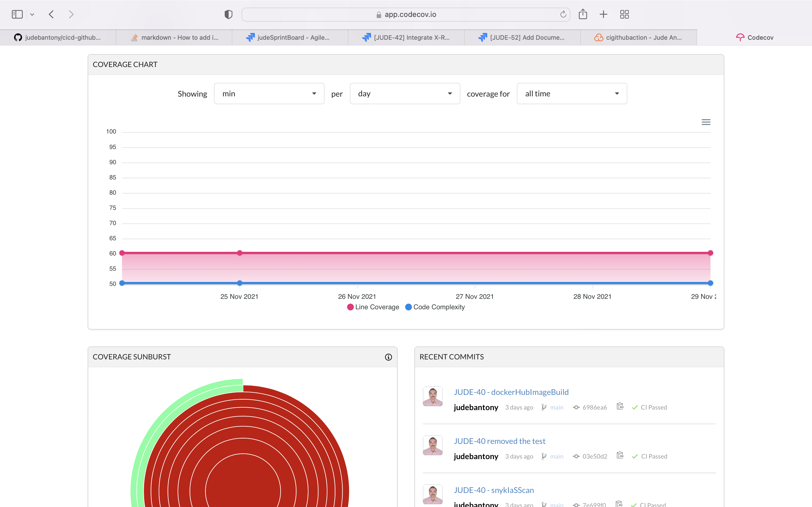Click the report icon beside commit 6986ea6
Viewport: 812px width, 507px height.
tap(620, 406)
